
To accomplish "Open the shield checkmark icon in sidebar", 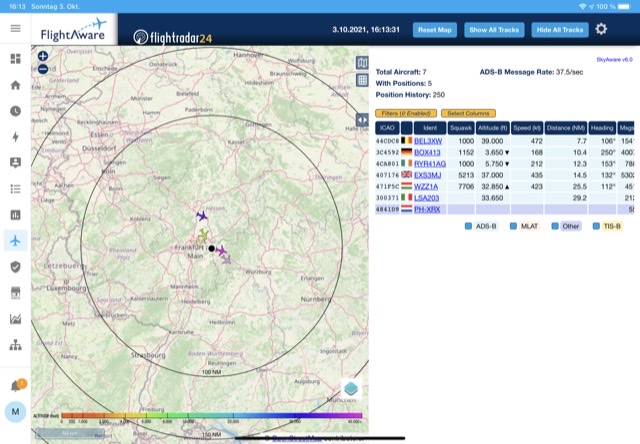I will (x=16, y=267).
